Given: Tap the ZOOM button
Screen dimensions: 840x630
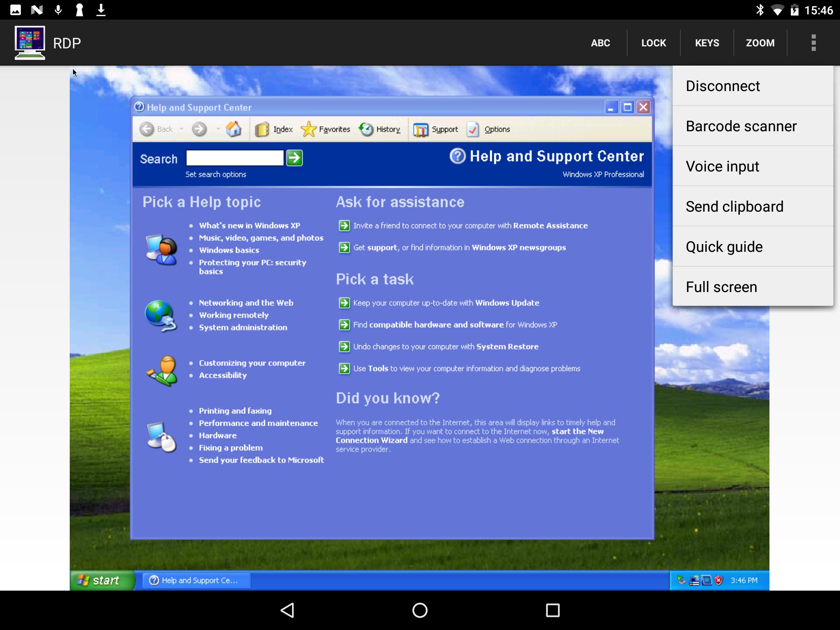Looking at the screenshot, I should pyautogui.click(x=760, y=43).
